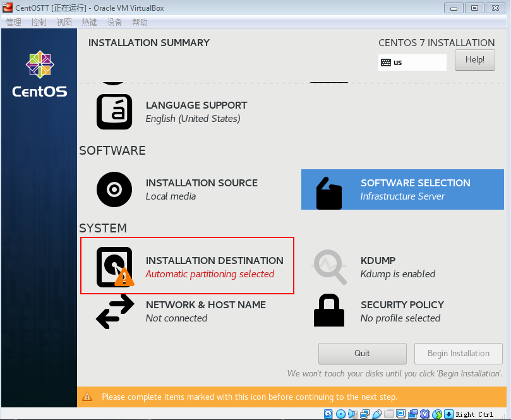Open the 视图 menu
Screen dimensions: 511x420
click(64, 22)
